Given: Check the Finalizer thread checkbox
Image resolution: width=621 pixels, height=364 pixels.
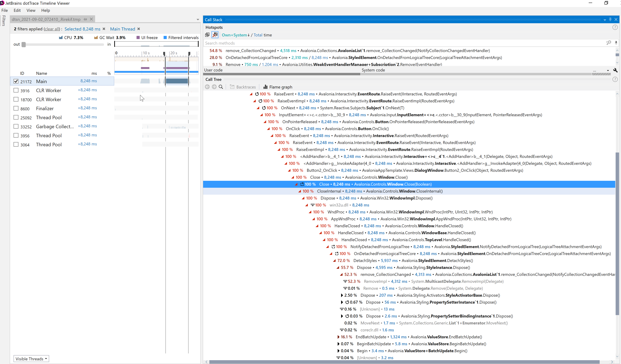Looking at the screenshot, I should (16, 108).
